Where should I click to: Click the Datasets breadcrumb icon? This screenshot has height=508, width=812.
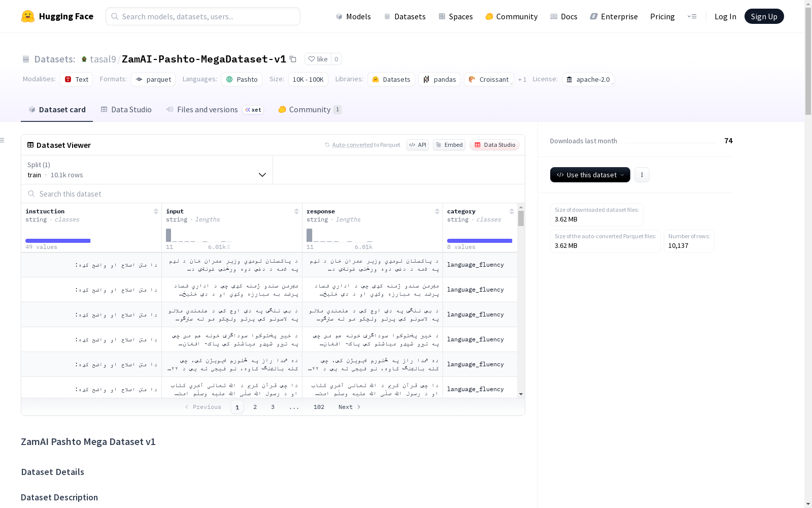(26, 59)
